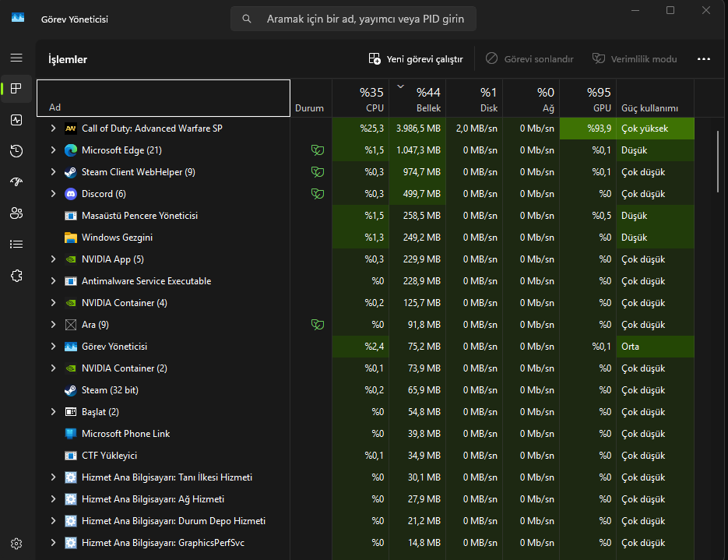Screen dimensions: 728x560
Task: Sort by the Disk column header
Action: pos(474,98)
